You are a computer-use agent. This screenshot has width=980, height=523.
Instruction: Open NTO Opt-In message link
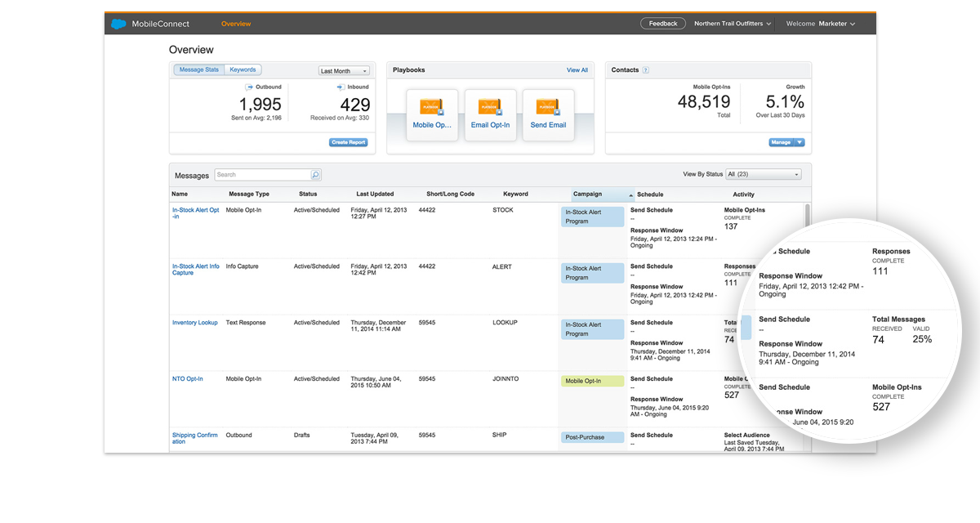(188, 379)
